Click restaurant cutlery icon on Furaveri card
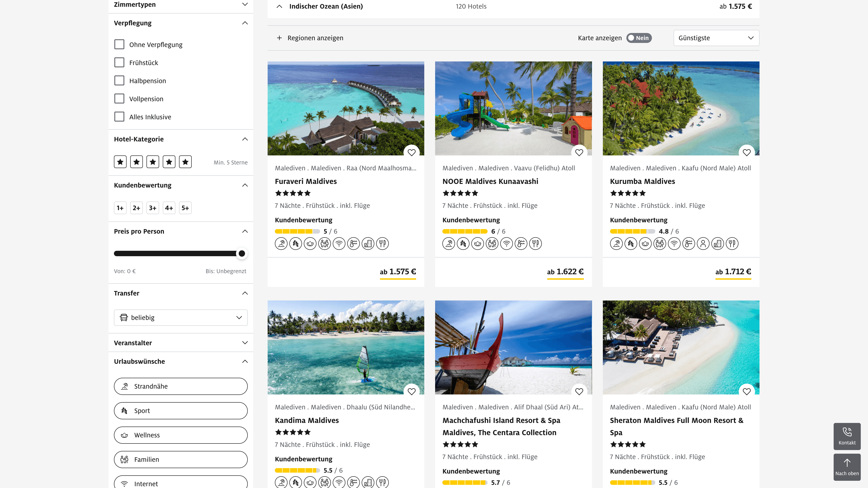Screen dimensions: 868x488 382,244
